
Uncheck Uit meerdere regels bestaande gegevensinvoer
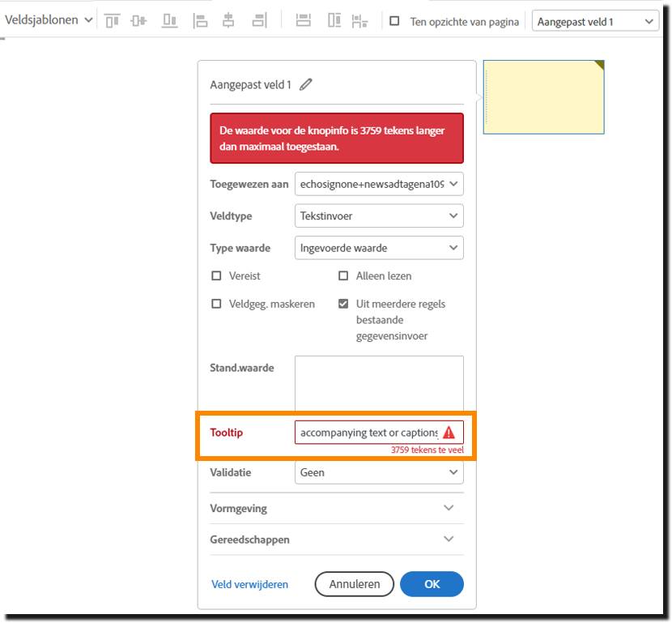pos(343,304)
